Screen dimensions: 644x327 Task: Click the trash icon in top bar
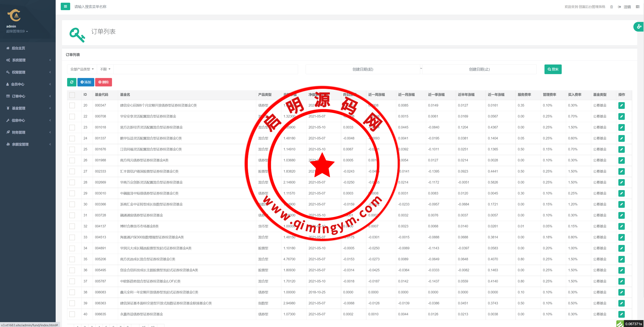(611, 7)
